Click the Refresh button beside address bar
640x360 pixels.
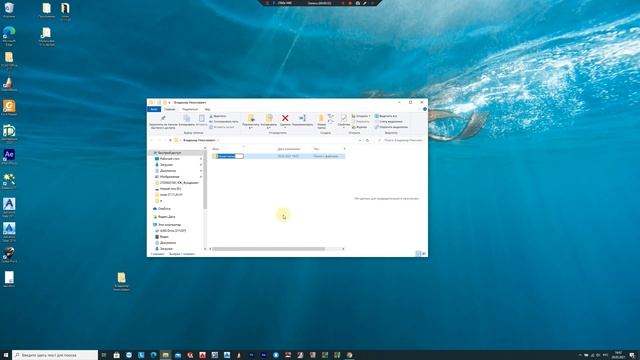click(367, 140)
